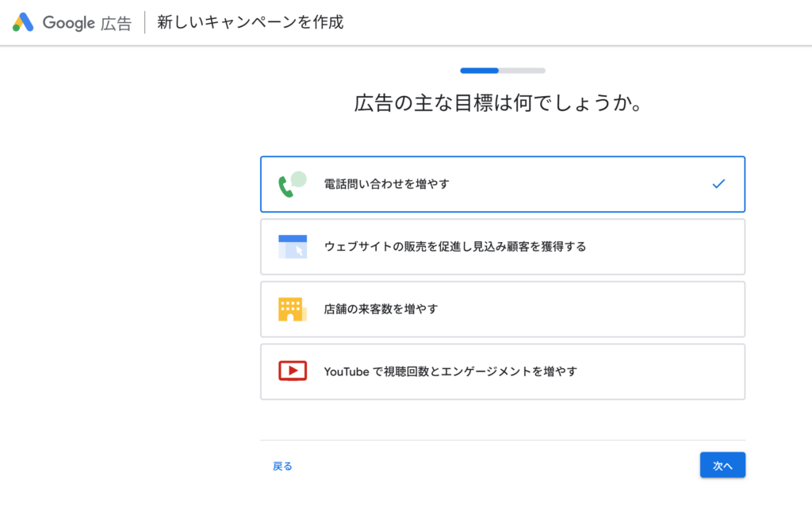Click the blue checkmark on phone inquiries option
Screen dimensions: 812x523
tap(718, 184)
